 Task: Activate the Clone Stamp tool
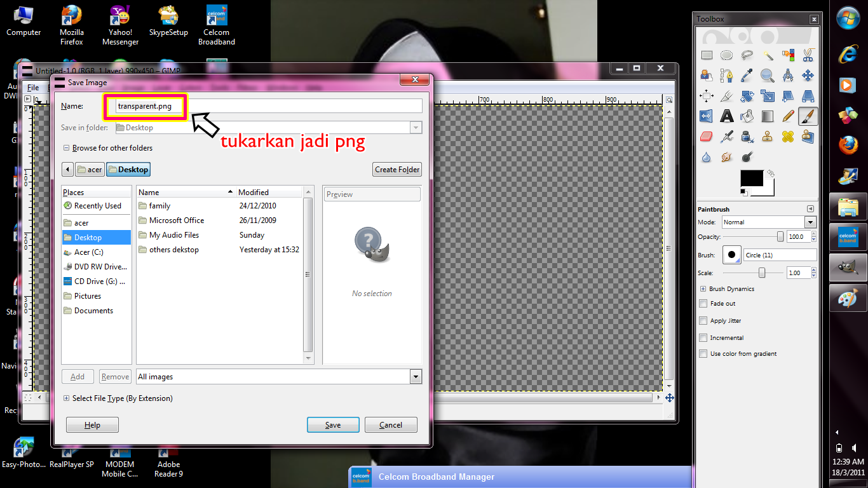(x=768, y=136)
